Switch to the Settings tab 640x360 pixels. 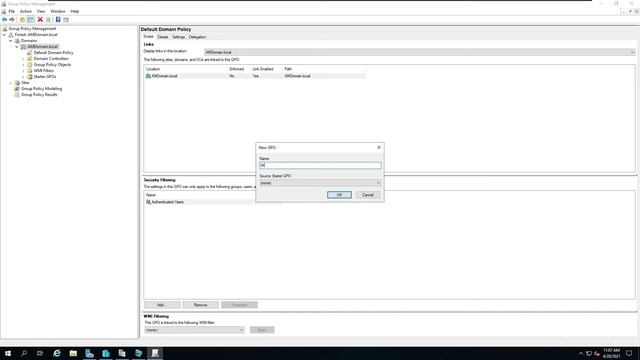point(178,37)
